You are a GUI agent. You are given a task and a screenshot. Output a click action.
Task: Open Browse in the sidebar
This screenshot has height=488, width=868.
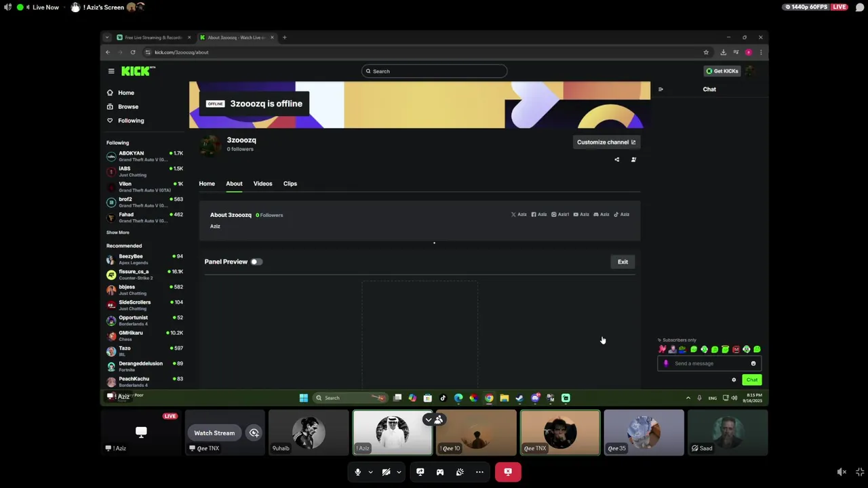click(123, 106)
